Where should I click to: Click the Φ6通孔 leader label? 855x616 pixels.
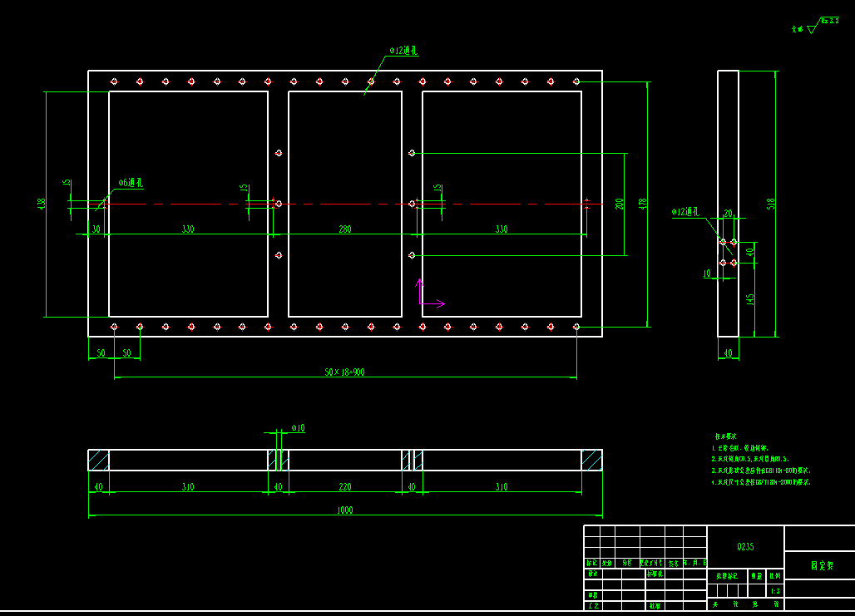point(131,183)
